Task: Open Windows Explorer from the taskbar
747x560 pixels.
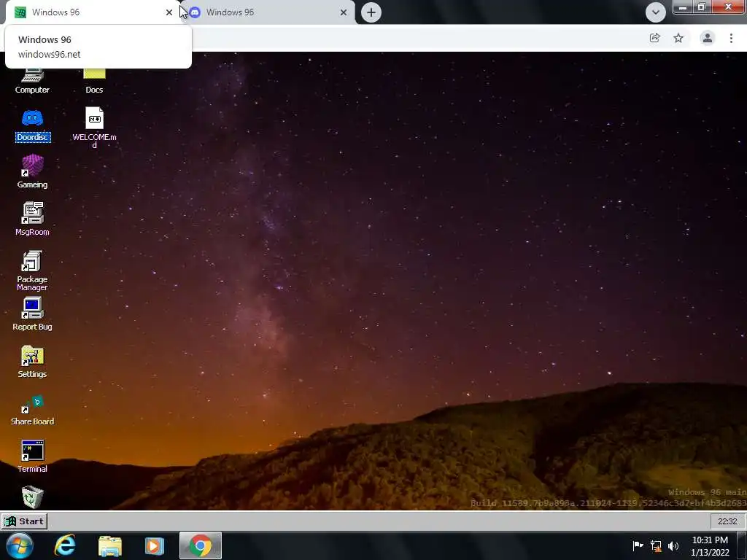Action: [x=110, y=545]
